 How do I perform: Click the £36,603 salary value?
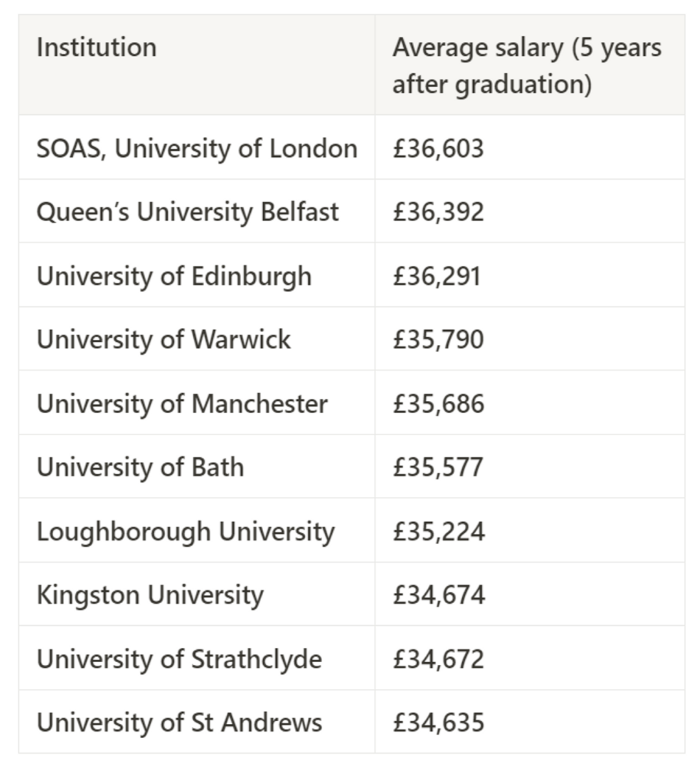(438, 148)
